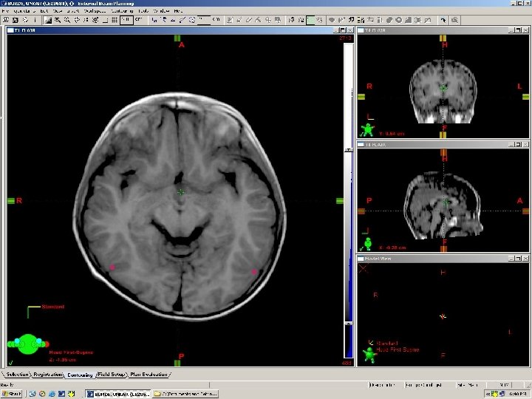Click the orange plane handle atop coronal view

(x=443, y=38)
